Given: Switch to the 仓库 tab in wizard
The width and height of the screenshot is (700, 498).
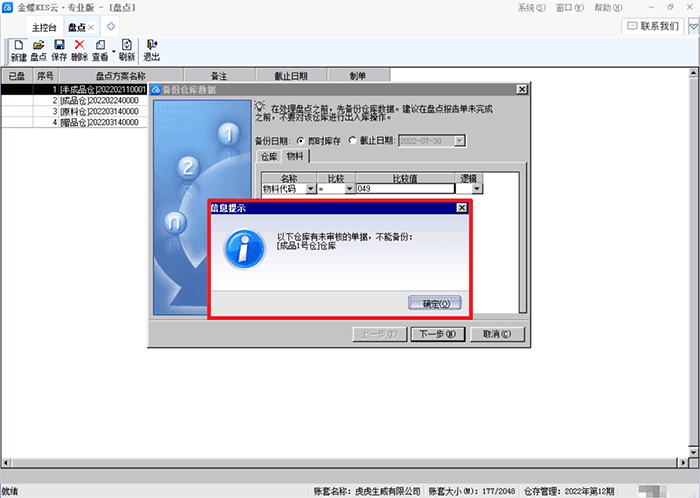Looking at the screenshot, I should coord(269,157).
